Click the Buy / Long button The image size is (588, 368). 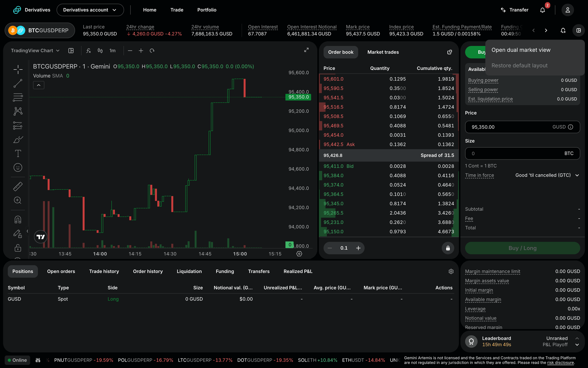coord(522,248)
